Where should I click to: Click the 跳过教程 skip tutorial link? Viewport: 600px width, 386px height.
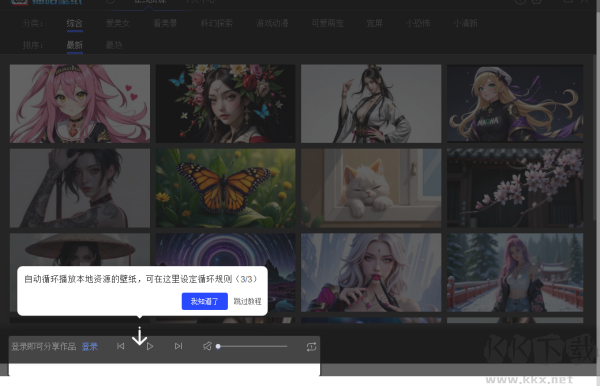[x=248, y=301]
